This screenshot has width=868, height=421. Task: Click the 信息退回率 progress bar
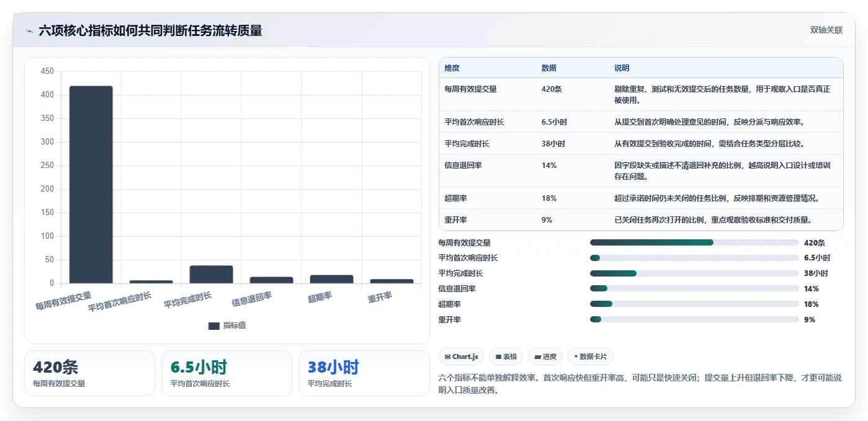point(694,289)
